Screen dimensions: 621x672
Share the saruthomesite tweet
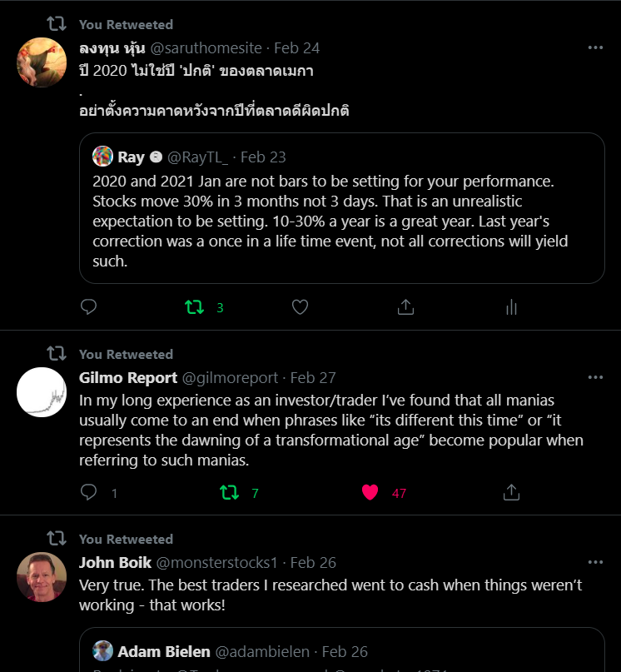(405, 307)
